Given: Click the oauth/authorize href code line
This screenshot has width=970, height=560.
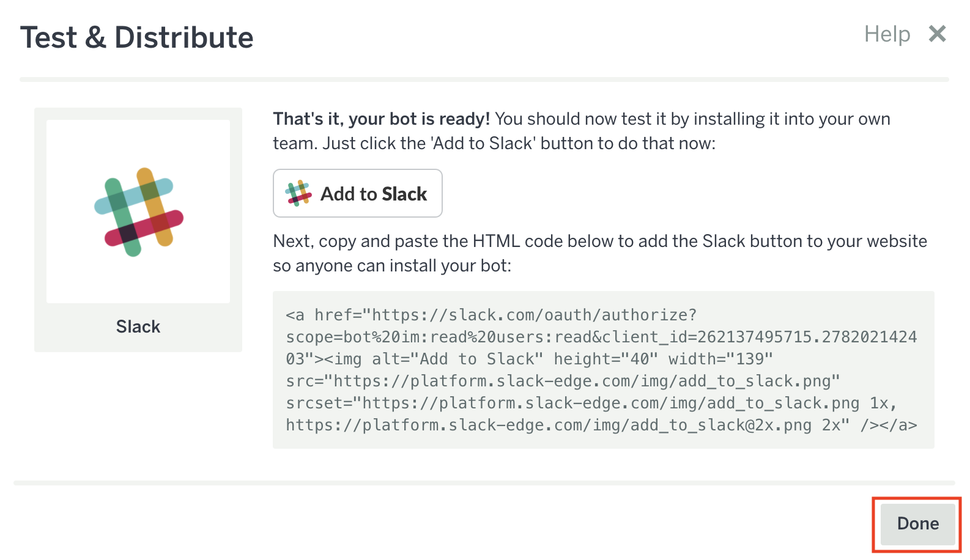Looking at the screenshot, I should [x=491, y=315].
